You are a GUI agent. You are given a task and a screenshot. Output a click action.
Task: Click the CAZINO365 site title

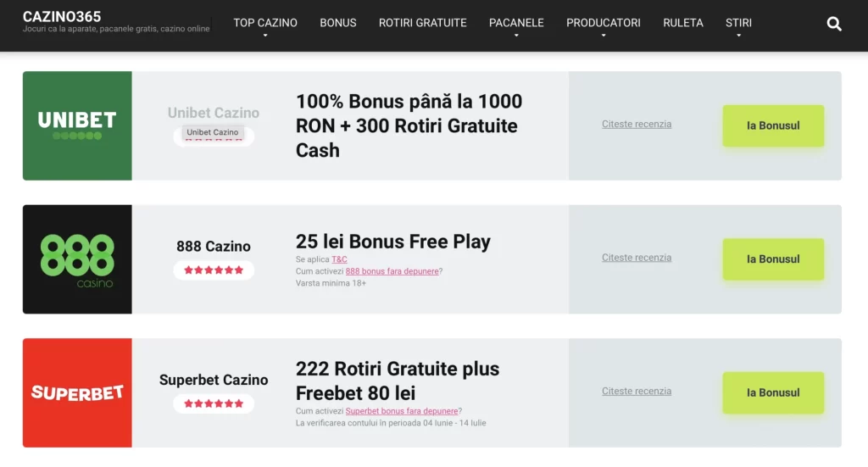click(x=62, y=17)
